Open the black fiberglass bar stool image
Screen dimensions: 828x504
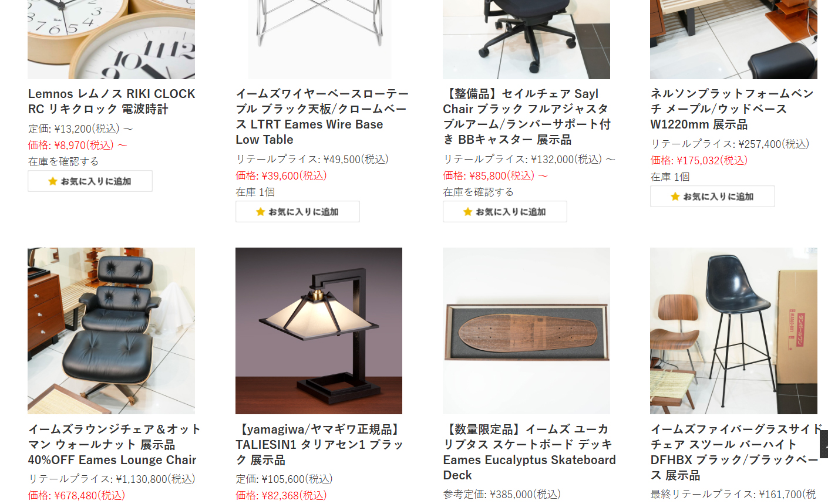[x=733, y=331]
